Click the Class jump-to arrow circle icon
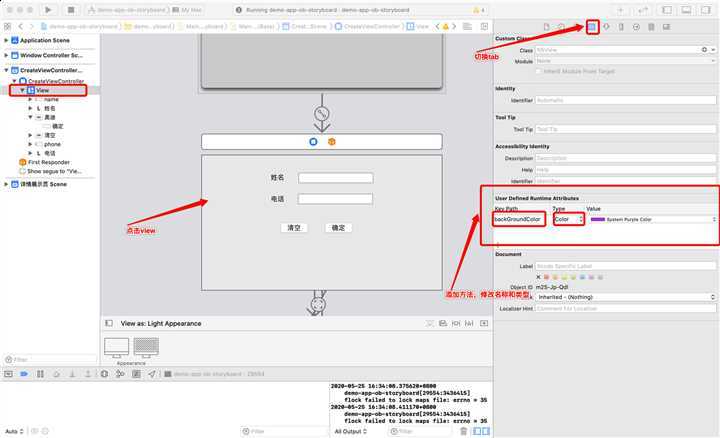 [704, 50]
